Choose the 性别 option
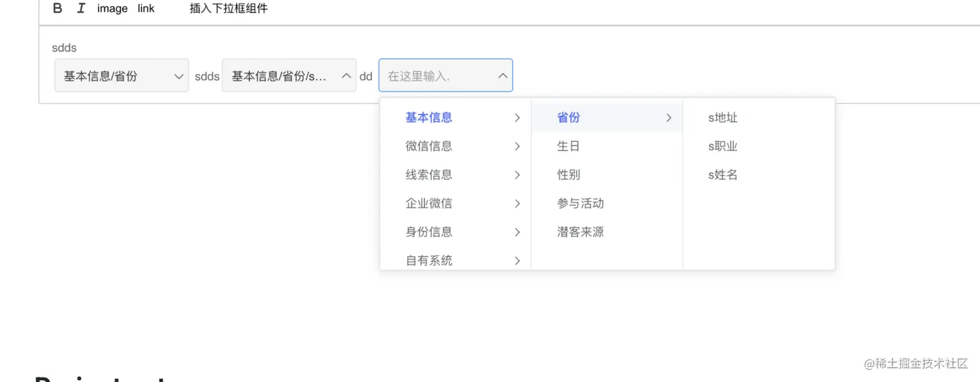980x382 pixels. 568,175
